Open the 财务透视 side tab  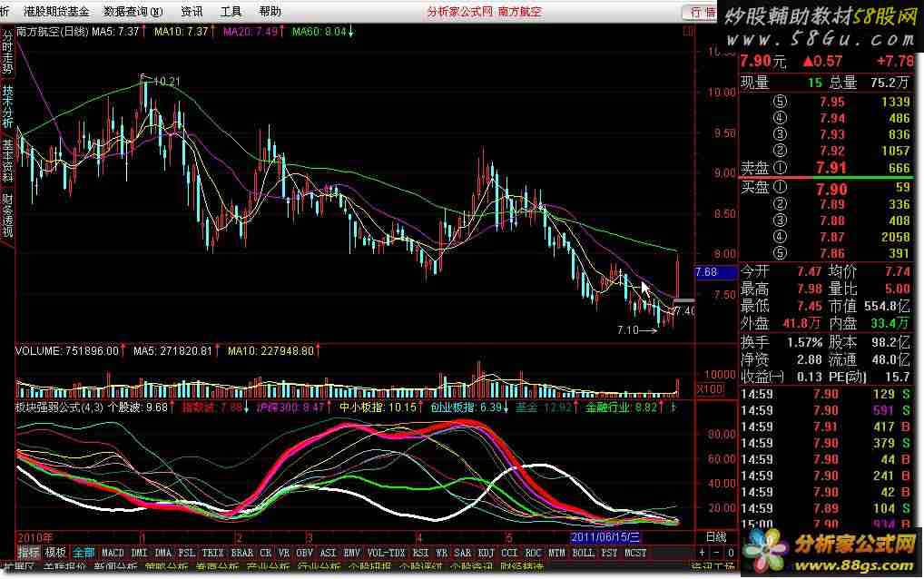[7, 215]
